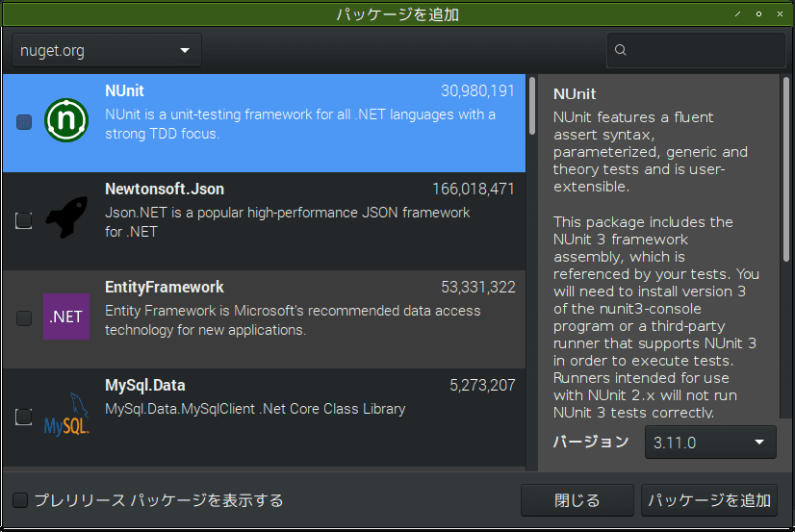Viewport: 795px width, 532px height.
Task: Click download count 166,018,471
Action: coord(474,189)
